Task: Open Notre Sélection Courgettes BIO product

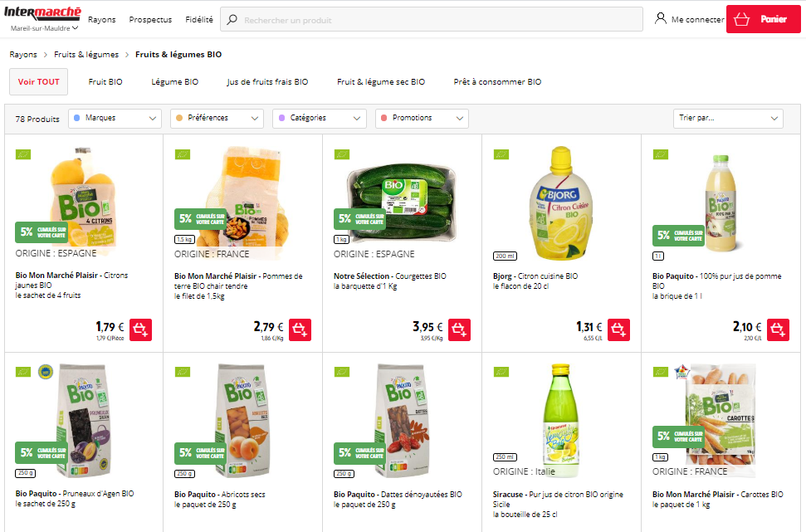Action: pyautogui.click(x=390, y=281)
